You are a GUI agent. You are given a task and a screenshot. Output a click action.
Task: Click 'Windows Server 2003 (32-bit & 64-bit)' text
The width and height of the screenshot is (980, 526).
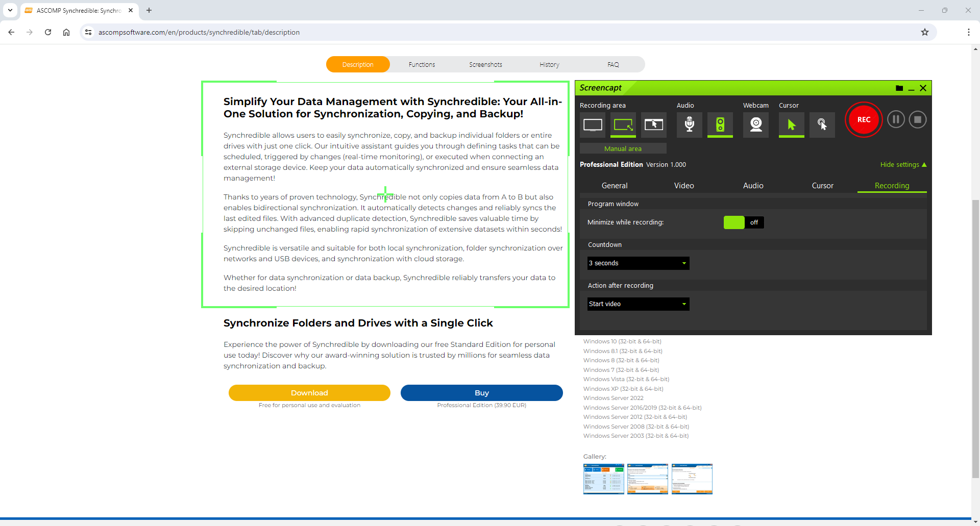(636, 436)
